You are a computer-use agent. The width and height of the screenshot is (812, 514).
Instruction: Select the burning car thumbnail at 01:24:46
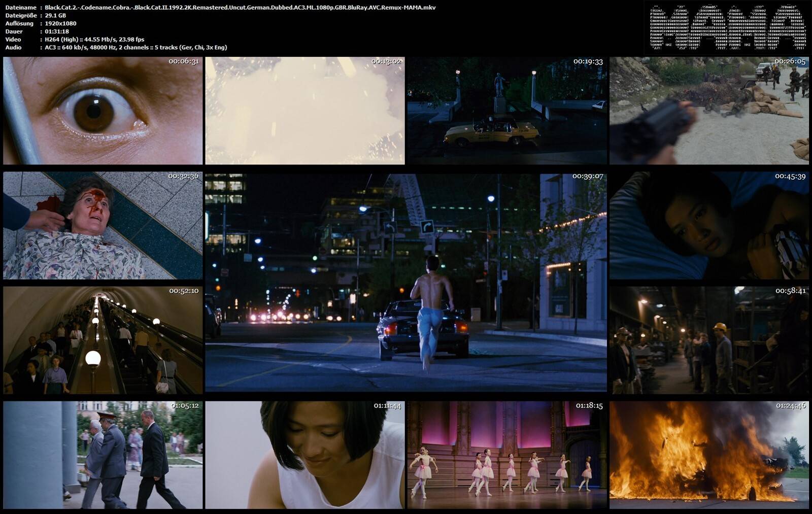[709, 455]
